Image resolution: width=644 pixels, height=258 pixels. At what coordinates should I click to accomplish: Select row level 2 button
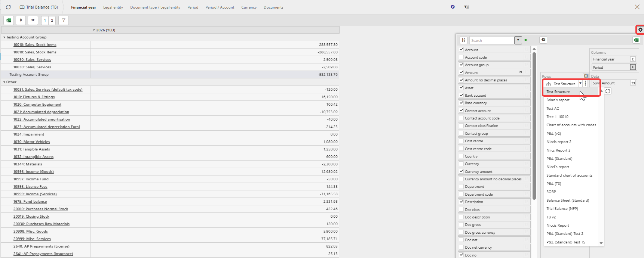52,20
